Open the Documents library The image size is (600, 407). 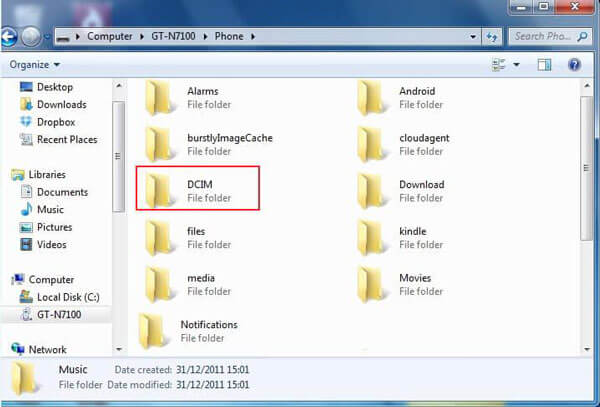point(54,192)
